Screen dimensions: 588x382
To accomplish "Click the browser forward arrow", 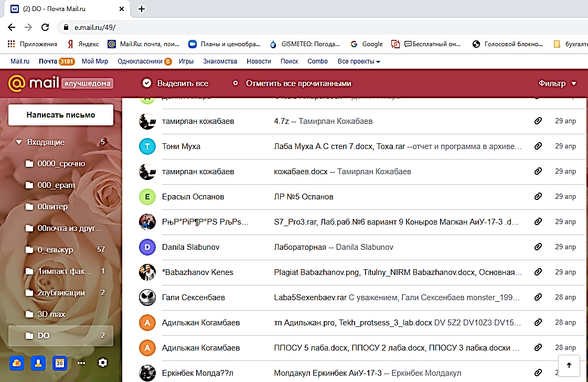I will click(28, 27).
